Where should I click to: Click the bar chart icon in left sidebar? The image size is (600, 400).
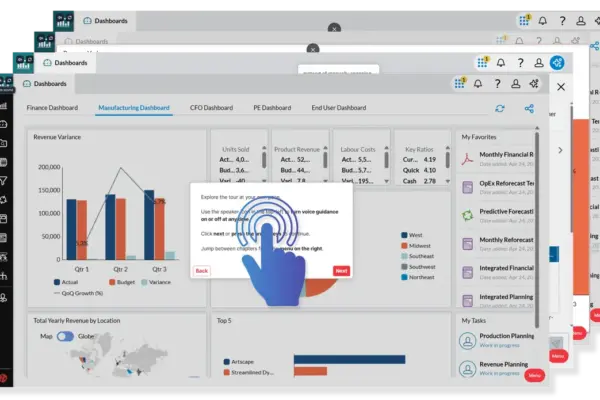(x=3, y=106)
